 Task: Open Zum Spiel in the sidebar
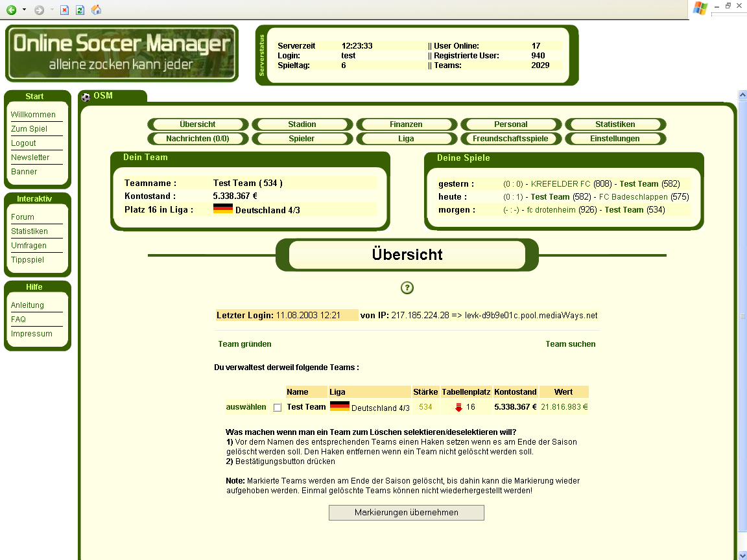coord(29,129)
